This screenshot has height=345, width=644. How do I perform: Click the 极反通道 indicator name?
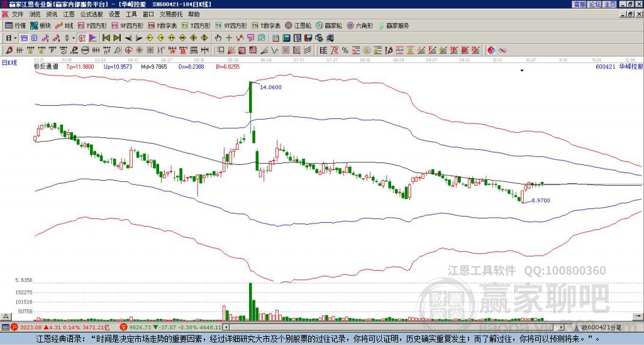pyautogui.click(x=46, y=66)
